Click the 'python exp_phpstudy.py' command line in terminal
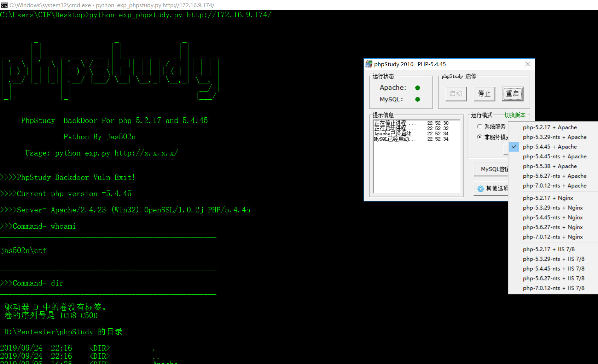The width and height of the screenshot is (598, 364). 136,15
